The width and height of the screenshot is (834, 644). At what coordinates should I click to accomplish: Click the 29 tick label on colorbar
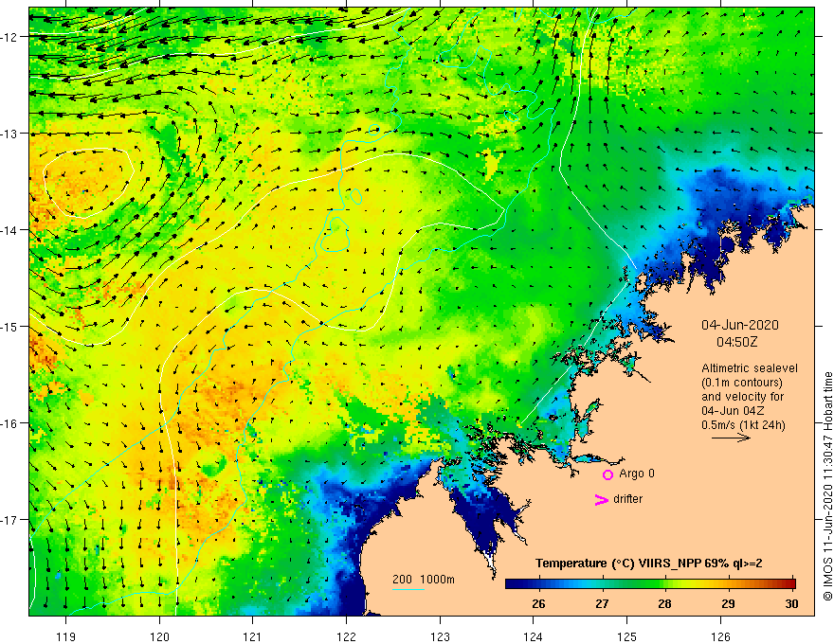click(x=728, y=603)
